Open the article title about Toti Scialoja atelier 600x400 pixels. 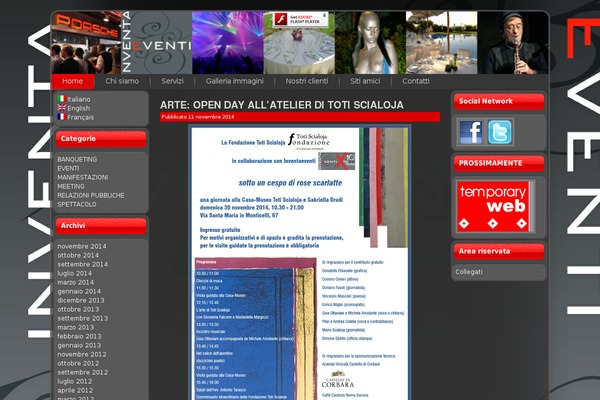tap(282, 105)
